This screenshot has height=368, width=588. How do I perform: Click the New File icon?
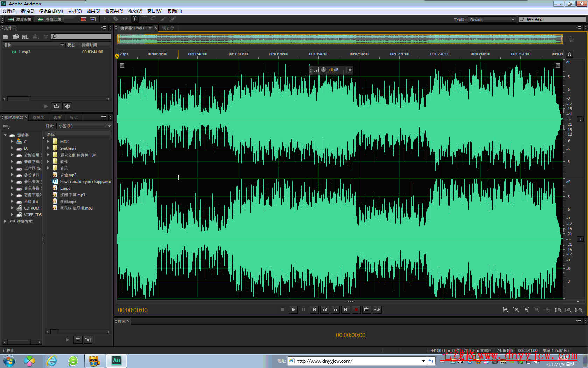(x=25, y=36)
